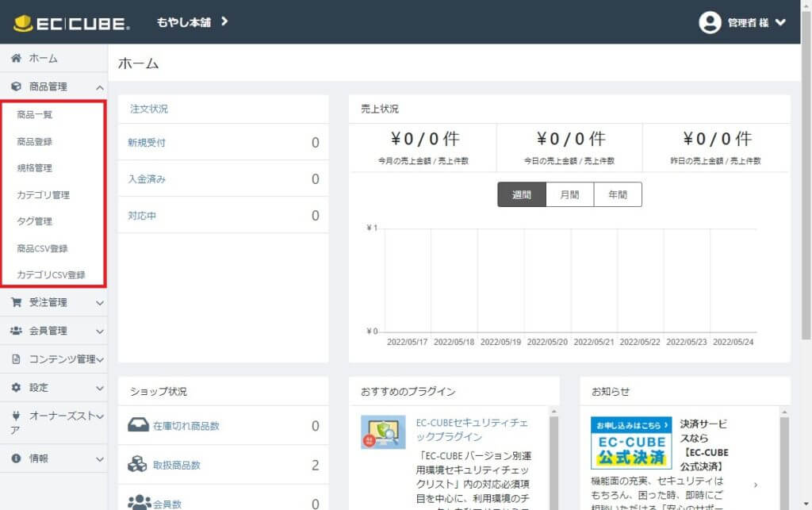The image size is (812, 510).
Task: Click the administrator avatar icon
Action: tap(710, 22)
